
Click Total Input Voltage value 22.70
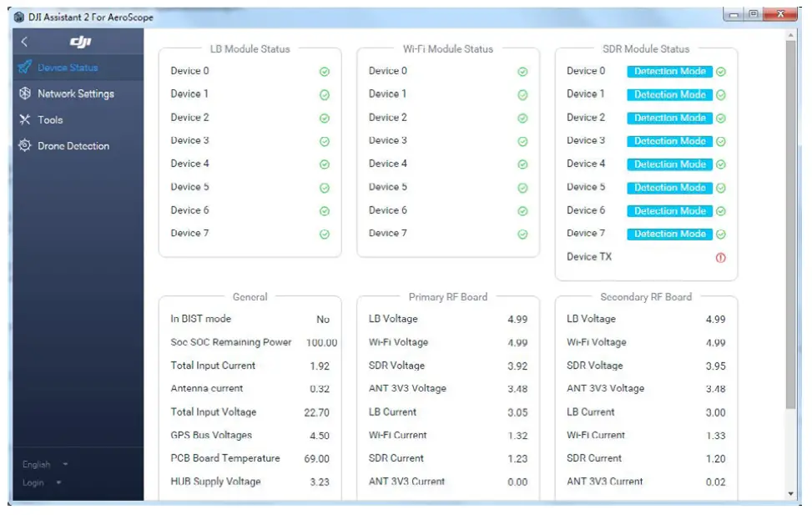coord(317,412)
